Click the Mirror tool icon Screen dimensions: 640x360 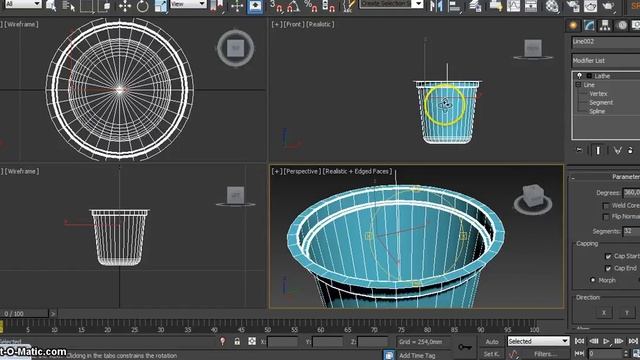(436, 6)
